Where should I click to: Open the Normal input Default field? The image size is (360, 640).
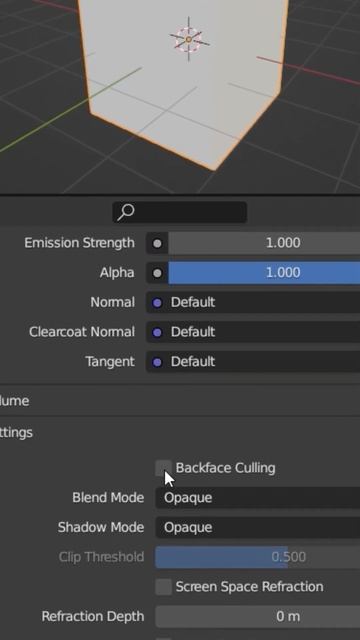253,302
